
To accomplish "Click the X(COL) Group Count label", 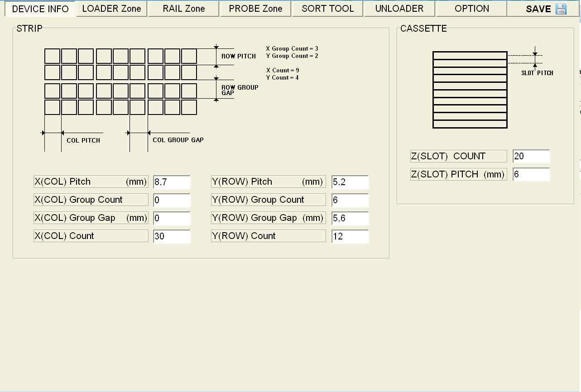I will click(91, 200).
